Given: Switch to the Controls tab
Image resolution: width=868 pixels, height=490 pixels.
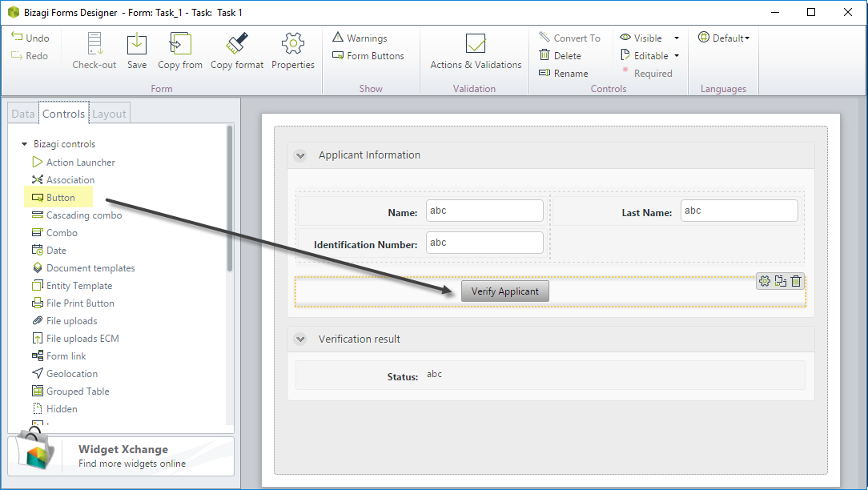Looking at the screenshot, I should (64, 114).
